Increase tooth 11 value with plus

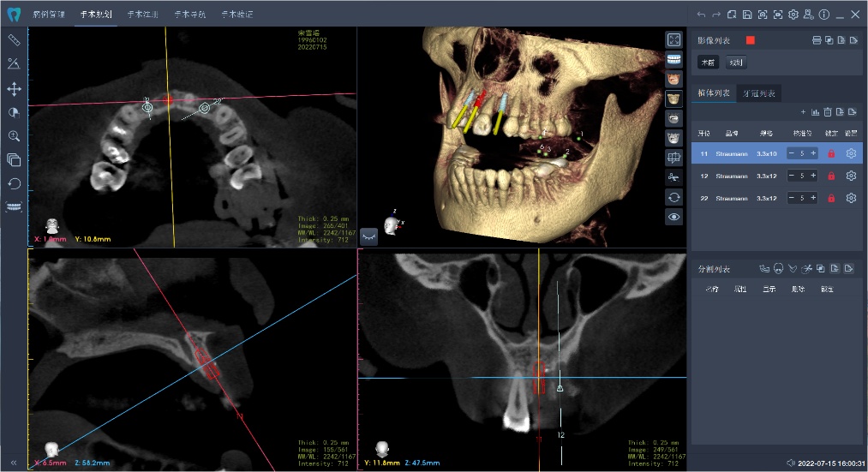[813, 153]
